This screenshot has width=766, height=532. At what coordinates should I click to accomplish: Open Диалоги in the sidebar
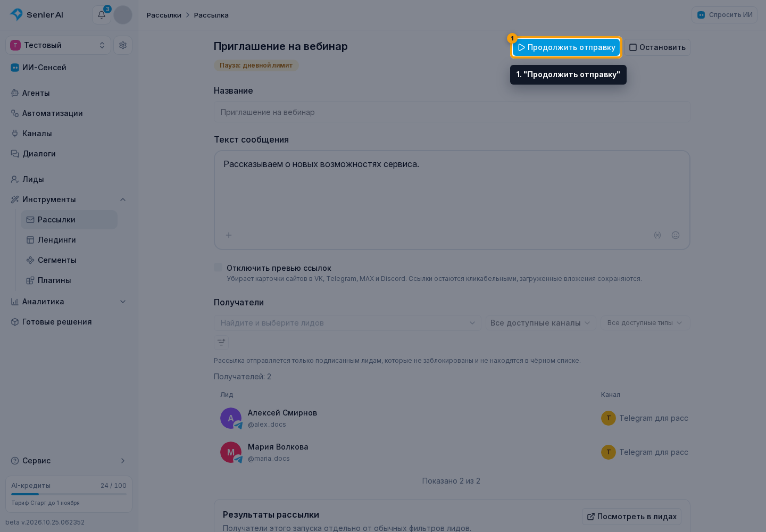[x=69, y=154]
